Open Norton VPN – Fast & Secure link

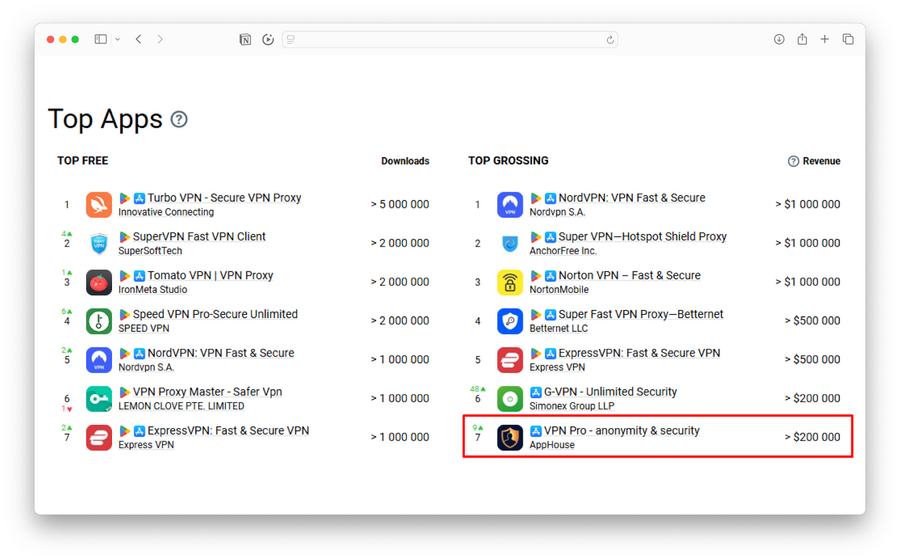[630, 275]
